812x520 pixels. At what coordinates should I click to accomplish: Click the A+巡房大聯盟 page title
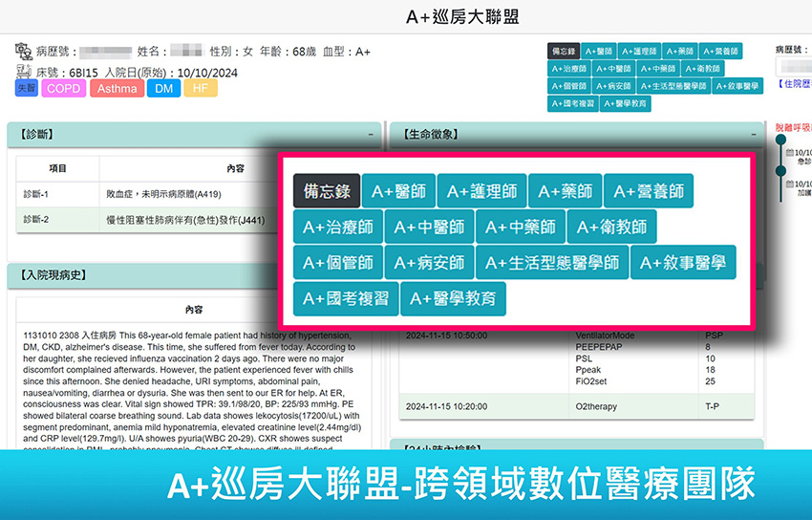462,16
